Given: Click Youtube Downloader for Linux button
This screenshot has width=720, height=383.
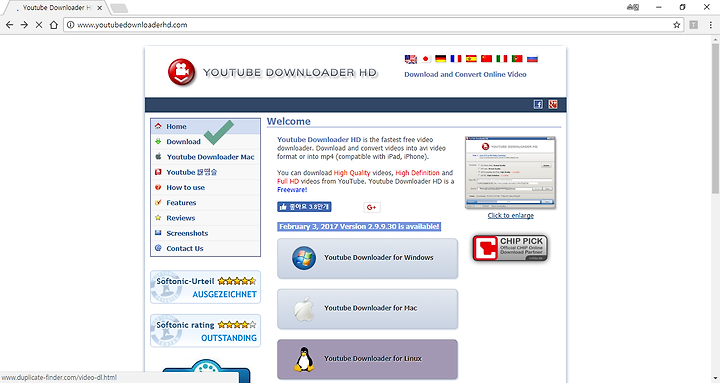Looking at the screenshot, I should [367, 359].
